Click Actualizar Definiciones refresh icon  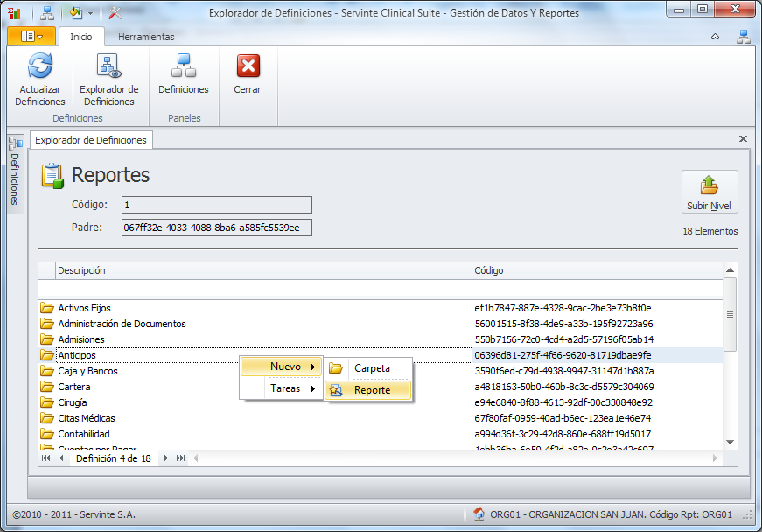coord(40,67)
